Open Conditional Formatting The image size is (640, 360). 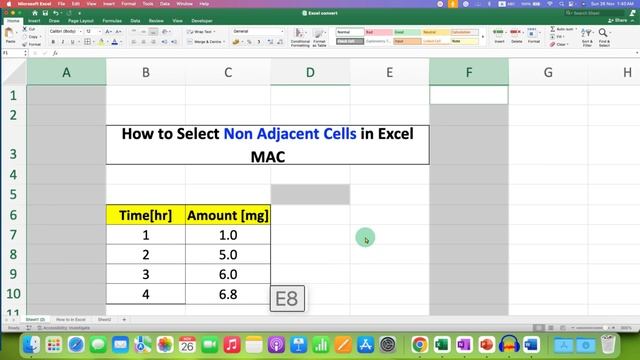[300, 38]
